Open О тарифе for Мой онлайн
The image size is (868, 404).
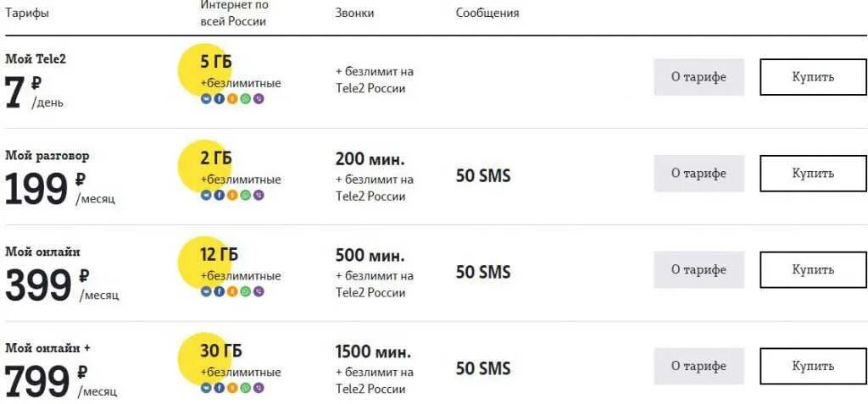698,269
